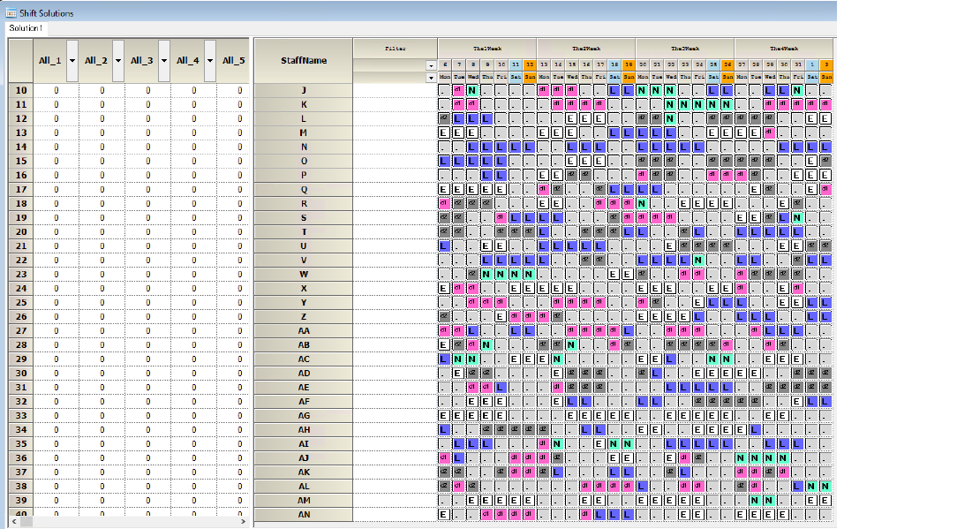The height and width of the screenshot is (529, 980).
Task: Click scrollbar left arrow under summary grid
Action: [14, 521]
